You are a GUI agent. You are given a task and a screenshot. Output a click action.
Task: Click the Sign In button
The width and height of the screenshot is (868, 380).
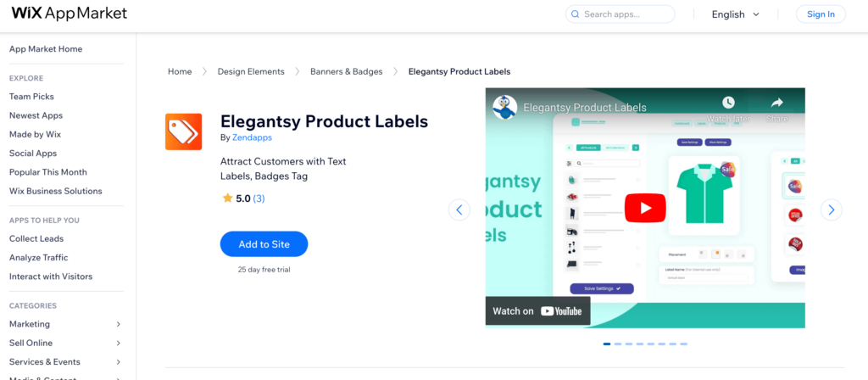[x=821, y=14]
